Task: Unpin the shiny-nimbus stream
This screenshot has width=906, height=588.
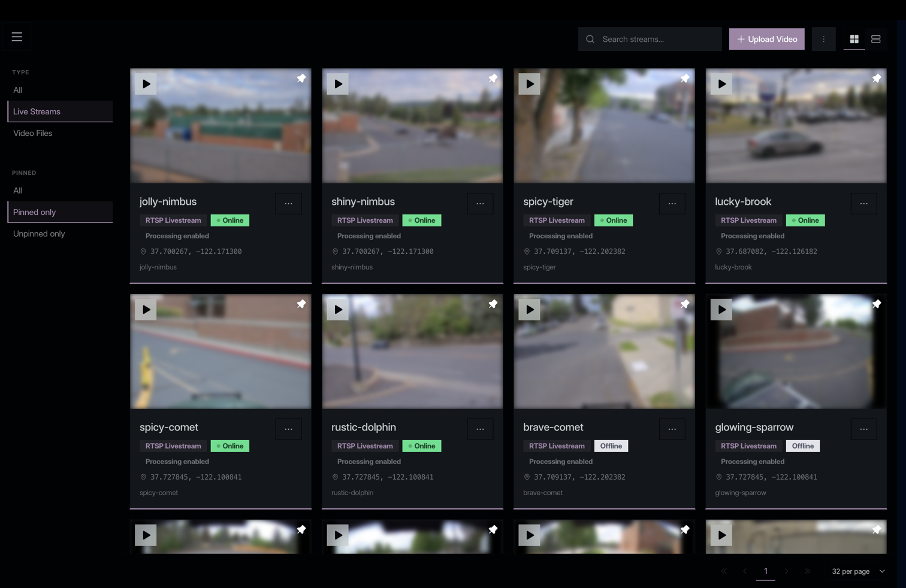Action: pyautogui.click(x=493, y=78)
